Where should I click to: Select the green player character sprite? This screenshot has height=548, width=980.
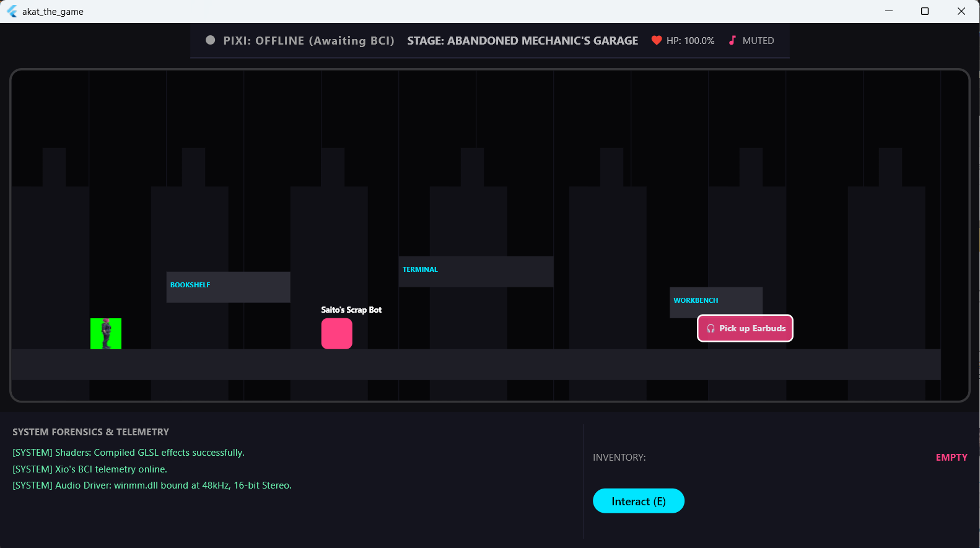point(106,334)
